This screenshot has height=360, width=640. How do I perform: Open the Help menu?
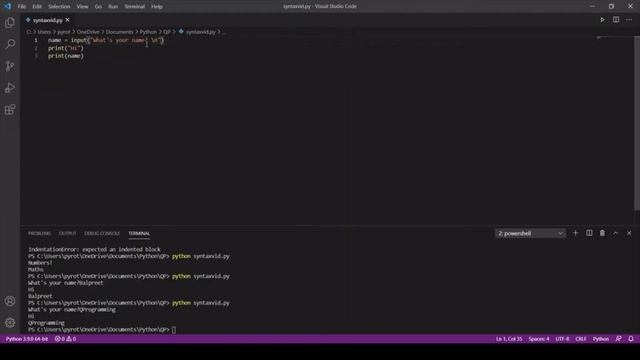[157, 7]
